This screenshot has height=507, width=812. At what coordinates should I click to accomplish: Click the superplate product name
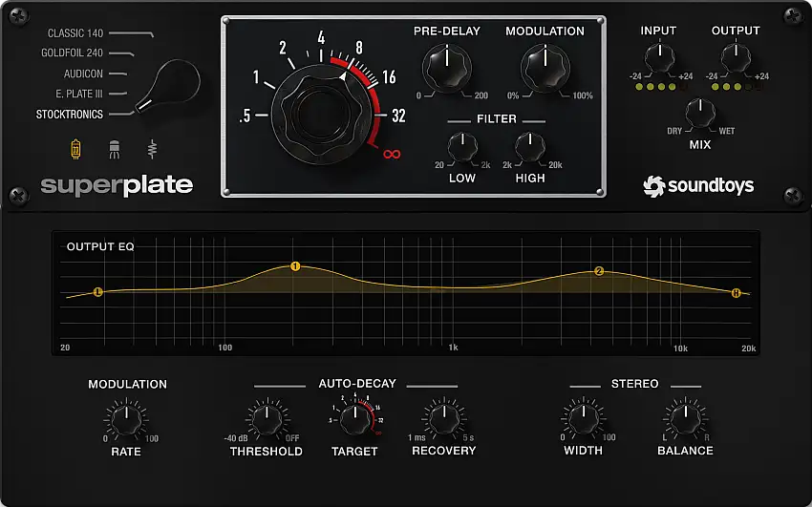118,186
